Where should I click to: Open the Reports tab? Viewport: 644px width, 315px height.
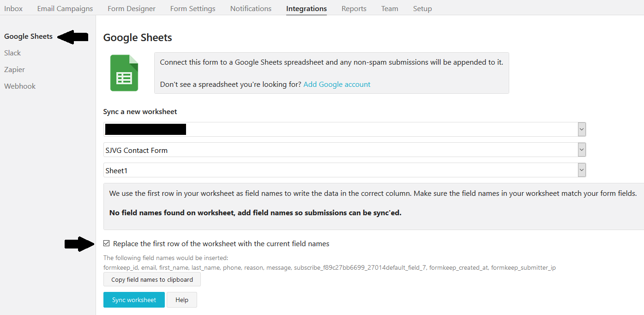point(354,8)
